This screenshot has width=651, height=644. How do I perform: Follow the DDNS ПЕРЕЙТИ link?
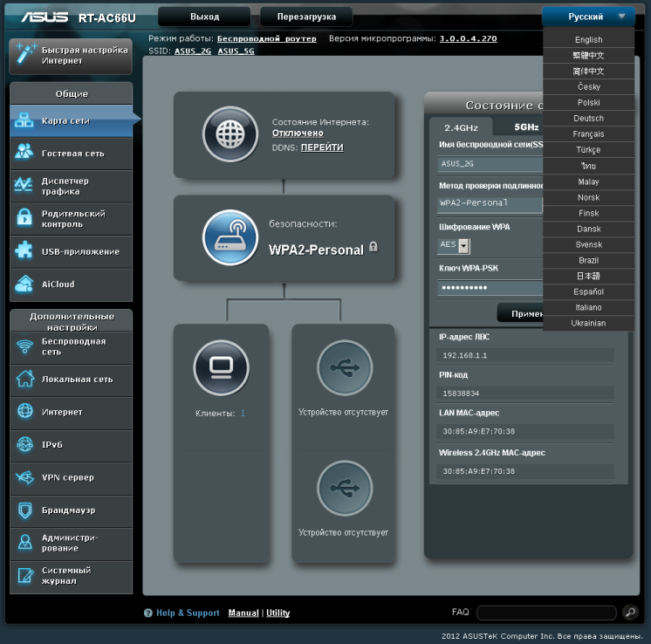(x=322, y=147)
